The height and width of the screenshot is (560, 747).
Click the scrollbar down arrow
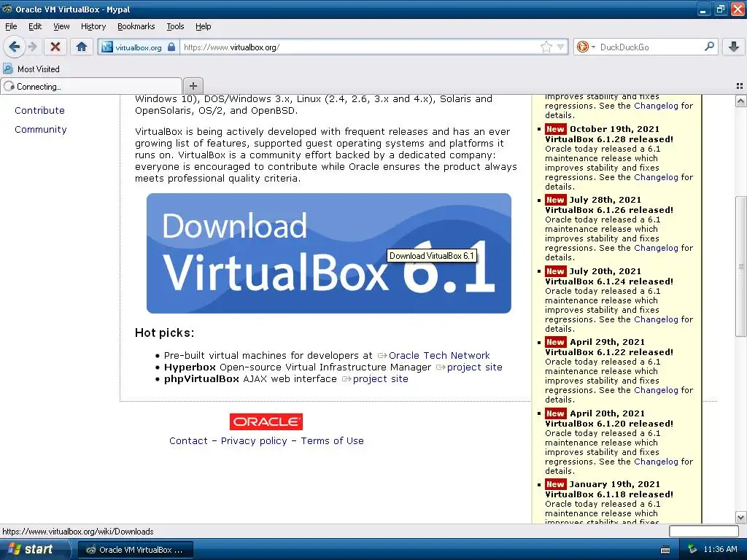[740, 517]
